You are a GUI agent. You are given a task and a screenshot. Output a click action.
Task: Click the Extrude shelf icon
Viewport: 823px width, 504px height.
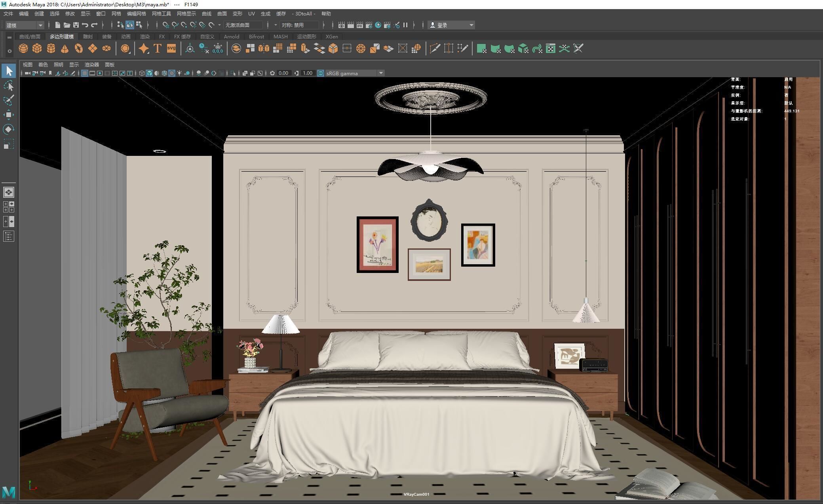(x=305, y=49)
